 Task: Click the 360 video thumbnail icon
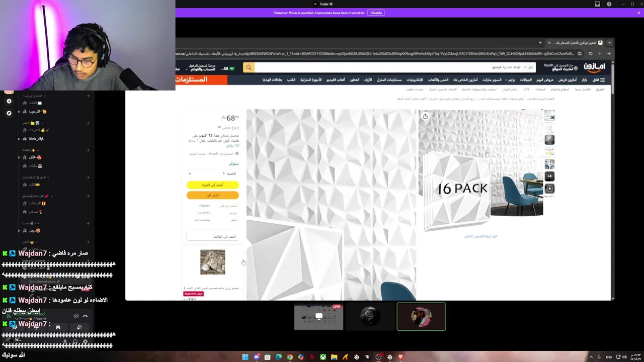pyautogui.click(x=549, y=189)
